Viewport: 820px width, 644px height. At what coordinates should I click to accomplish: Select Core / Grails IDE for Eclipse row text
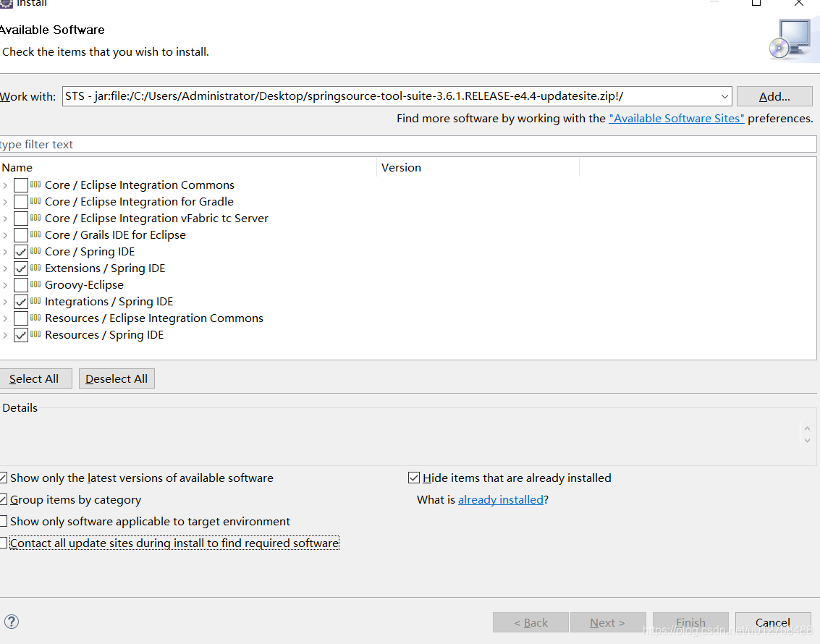(115, 234)
